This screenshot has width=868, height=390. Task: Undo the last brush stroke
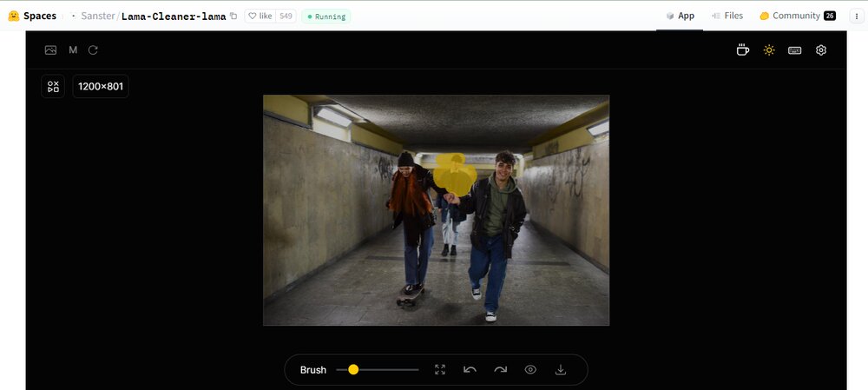click(470, 370)
